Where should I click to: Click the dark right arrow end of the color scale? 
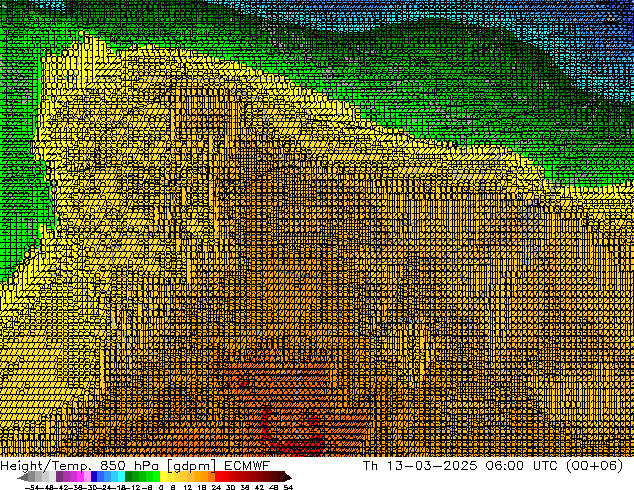[x=288, y=477]
